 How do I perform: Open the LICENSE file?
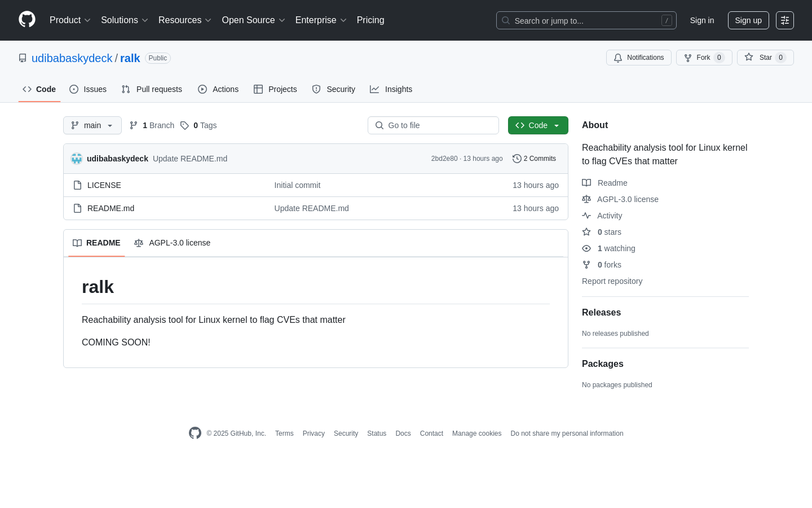[104, 185]
